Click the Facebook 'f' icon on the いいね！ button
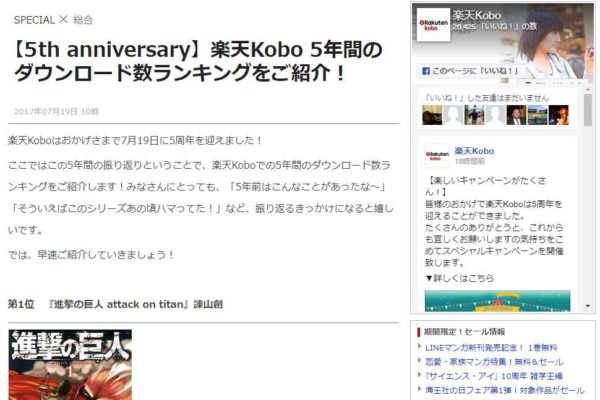Image resolution: width=600 pixels, height=400 pixels. 426,71
